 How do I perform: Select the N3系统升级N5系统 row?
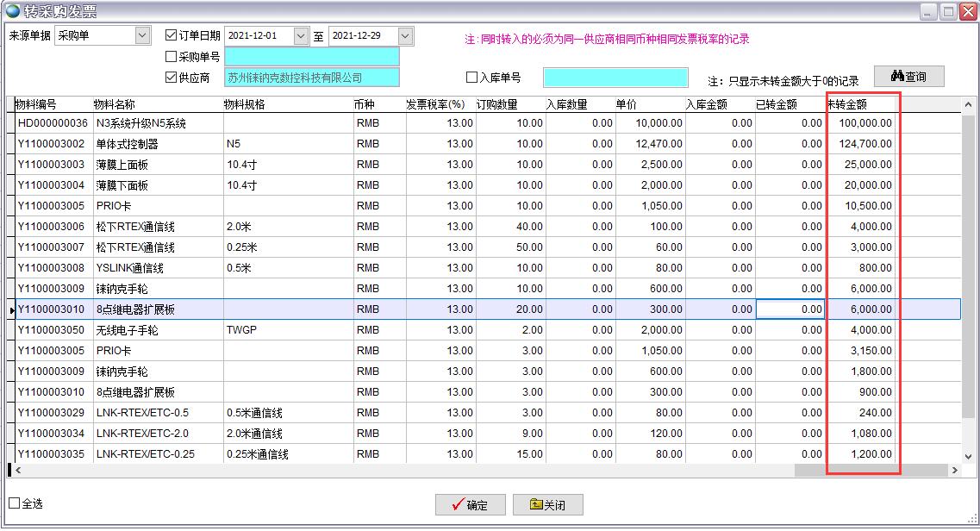click(259, 122)
